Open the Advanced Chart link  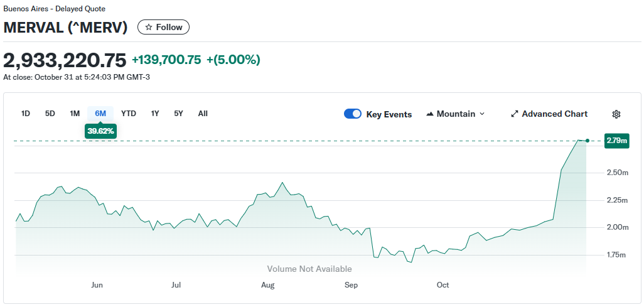(x=554, y=114)
